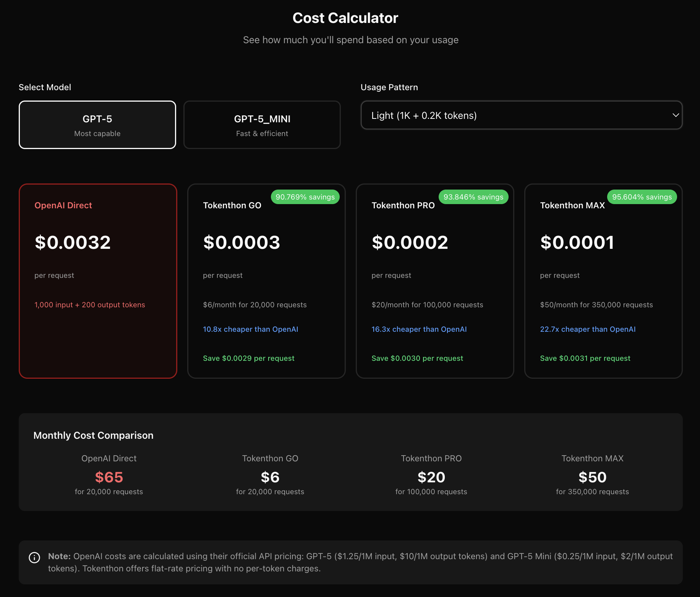Select the GPT-5_MINI model card
Image resolution: width=700 pixels, height=597 pixels.
262,125
